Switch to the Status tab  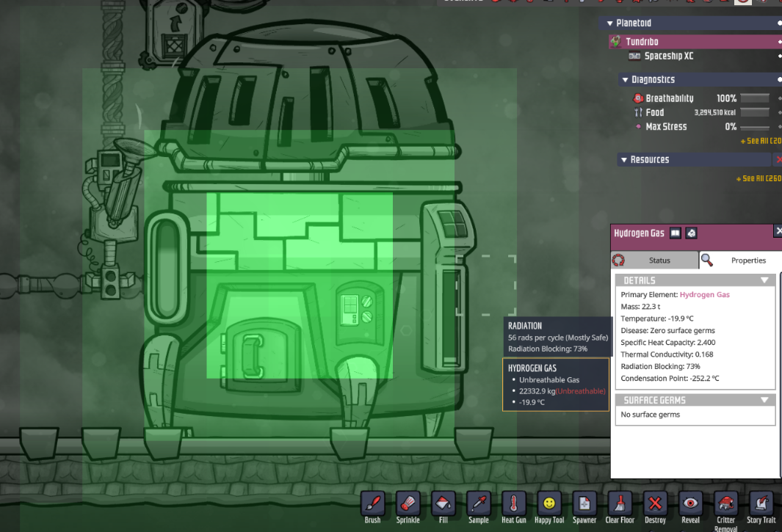pyautogui.click(x=655, y=260)
